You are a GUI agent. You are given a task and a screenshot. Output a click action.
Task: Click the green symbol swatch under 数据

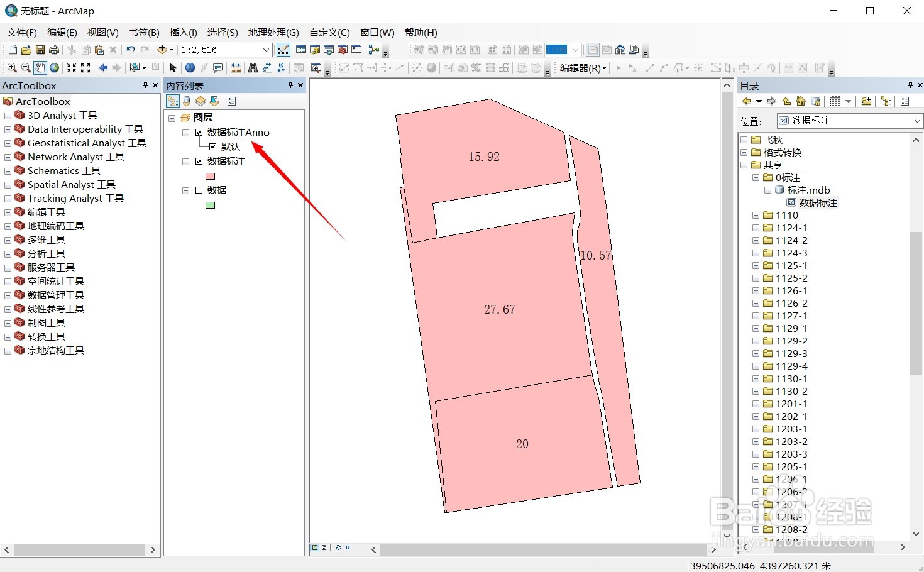[211, 205]
